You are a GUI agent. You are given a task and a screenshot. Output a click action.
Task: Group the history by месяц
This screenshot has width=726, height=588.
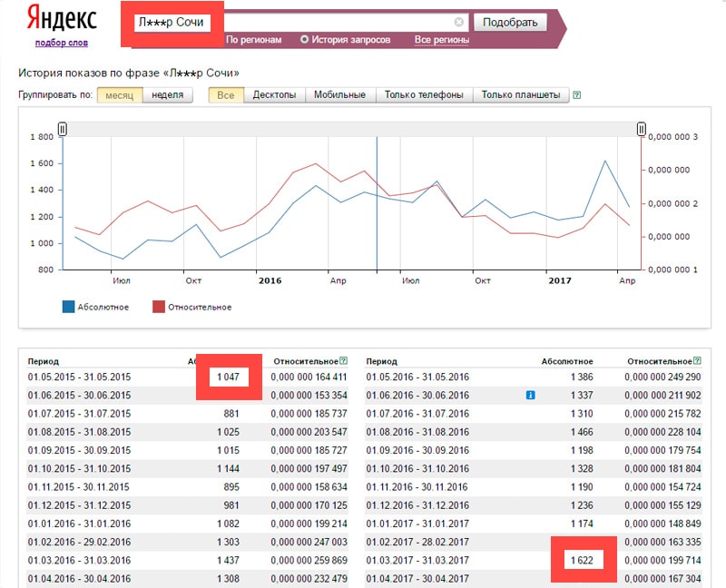click(120, 95)
